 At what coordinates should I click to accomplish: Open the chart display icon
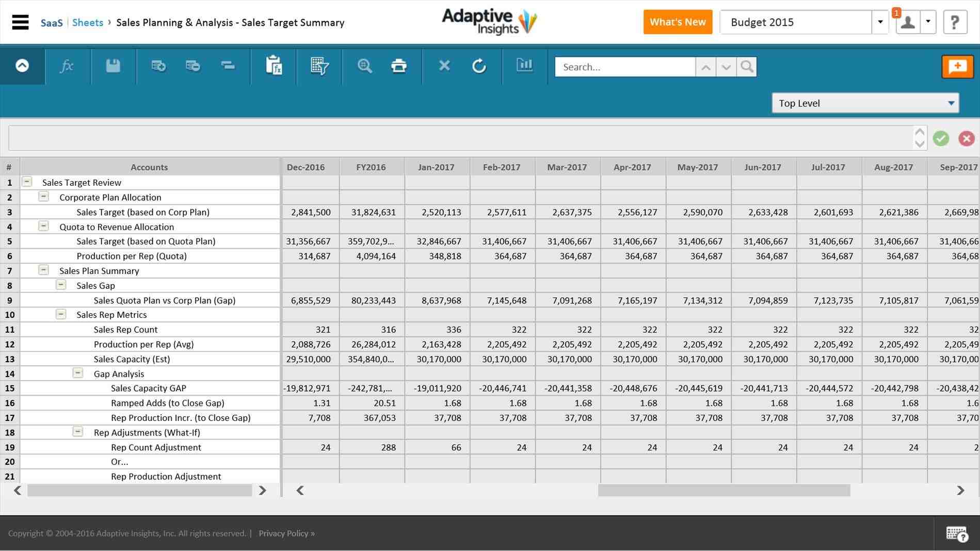[x=524, y=66]
